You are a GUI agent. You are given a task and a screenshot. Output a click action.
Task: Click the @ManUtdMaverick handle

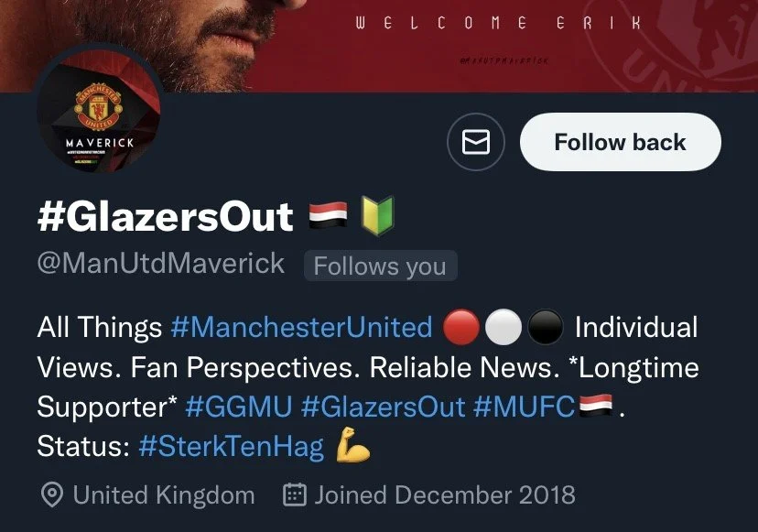160,264
